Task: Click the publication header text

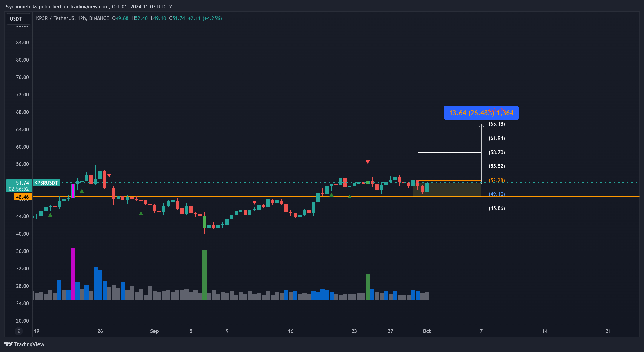Action: pyautogui.click(x=88, y=6)
